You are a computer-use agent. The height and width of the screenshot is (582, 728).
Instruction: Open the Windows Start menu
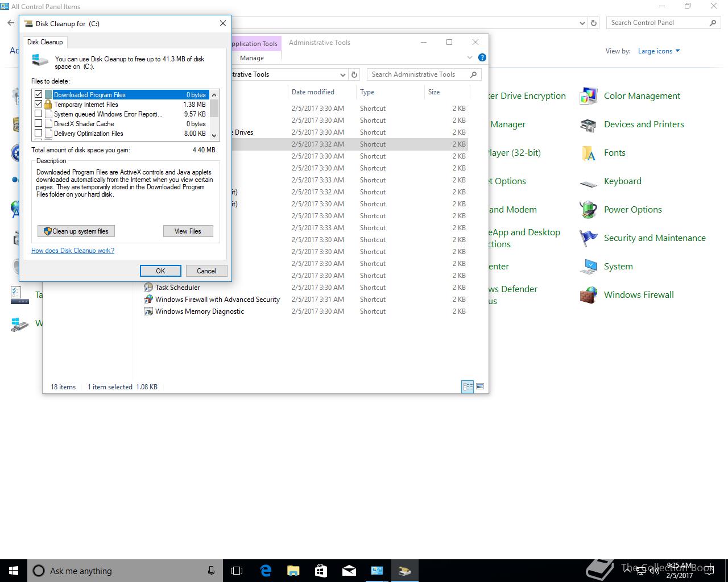point(14,571)
